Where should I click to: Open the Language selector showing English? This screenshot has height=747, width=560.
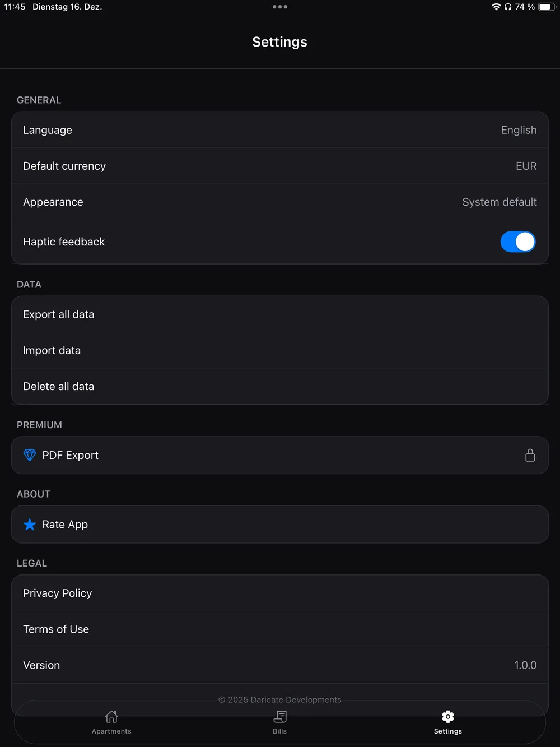pos(280,130)
